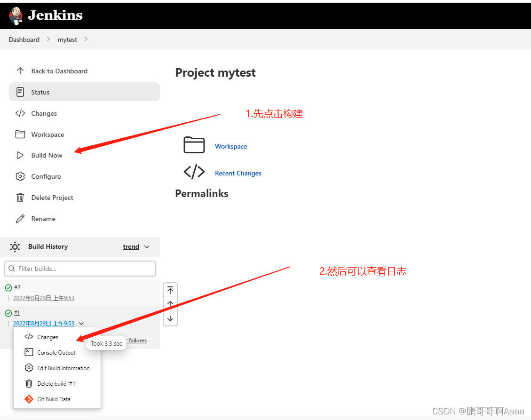Open build #1 timestamp link
This screenshot has height=420, width=531.
[44, 324]
